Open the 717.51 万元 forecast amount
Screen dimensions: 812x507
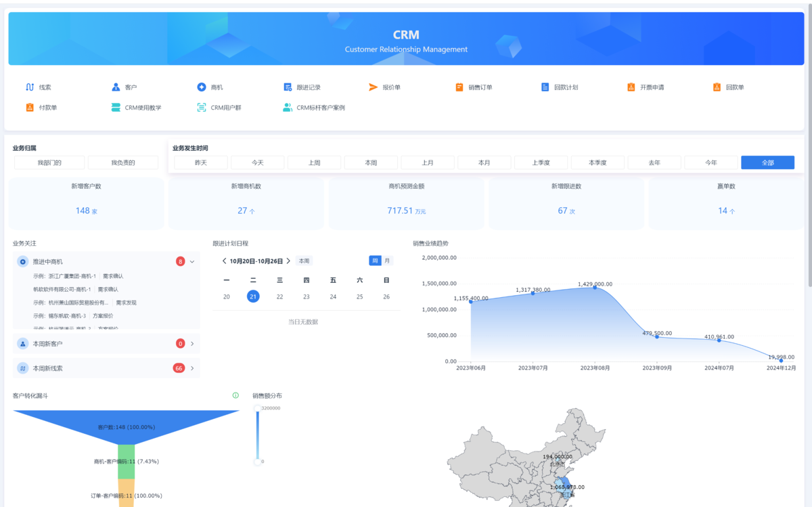click(x=407, y=211)
